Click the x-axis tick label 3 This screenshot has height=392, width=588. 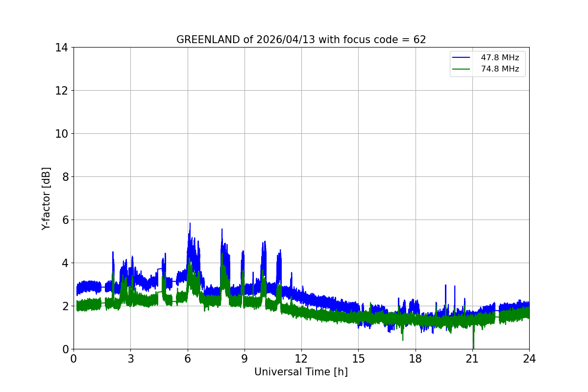[130, 359]
